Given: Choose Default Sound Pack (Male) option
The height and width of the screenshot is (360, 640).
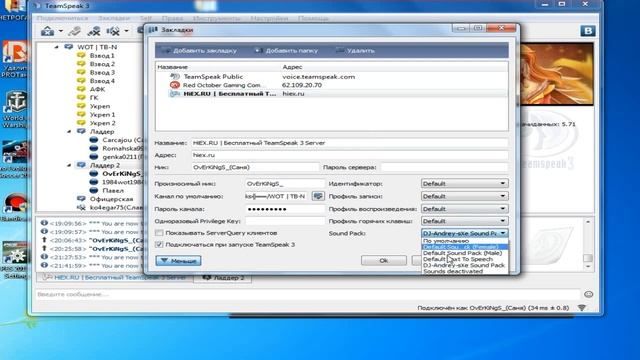Looking at the screenshot, I should tap(465, 253).
